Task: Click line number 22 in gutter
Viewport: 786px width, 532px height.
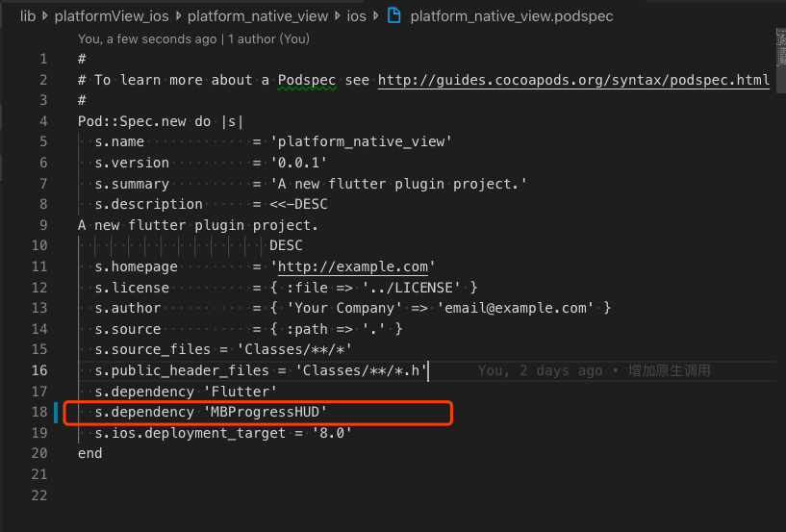Action: point(39,494)
